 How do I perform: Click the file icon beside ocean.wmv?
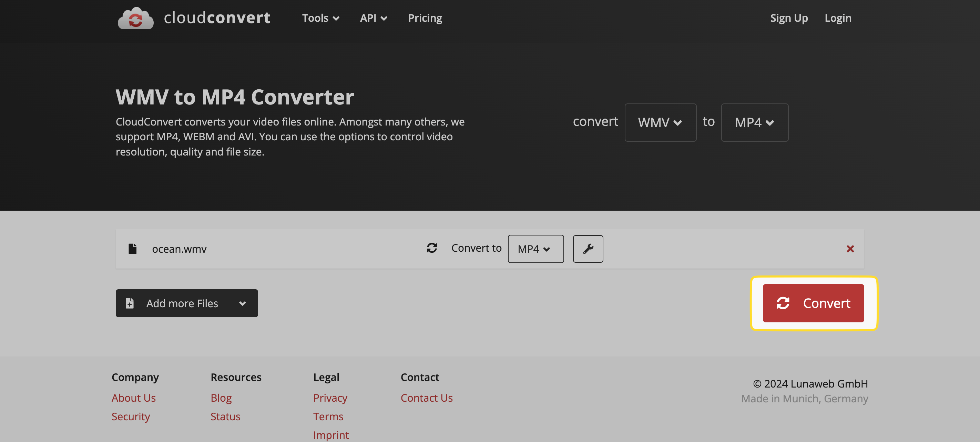pyautogui.click(x=132, y=249)
